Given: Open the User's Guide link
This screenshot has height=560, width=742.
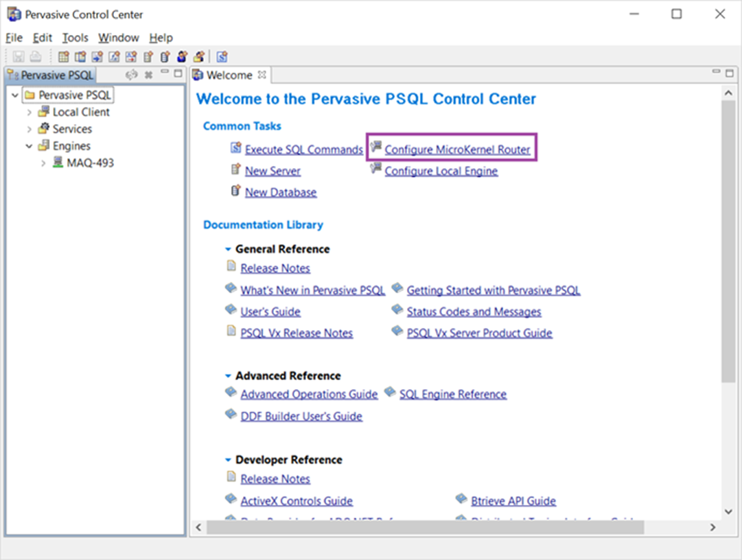Looking at the screenshot, I should pos(270,312).
